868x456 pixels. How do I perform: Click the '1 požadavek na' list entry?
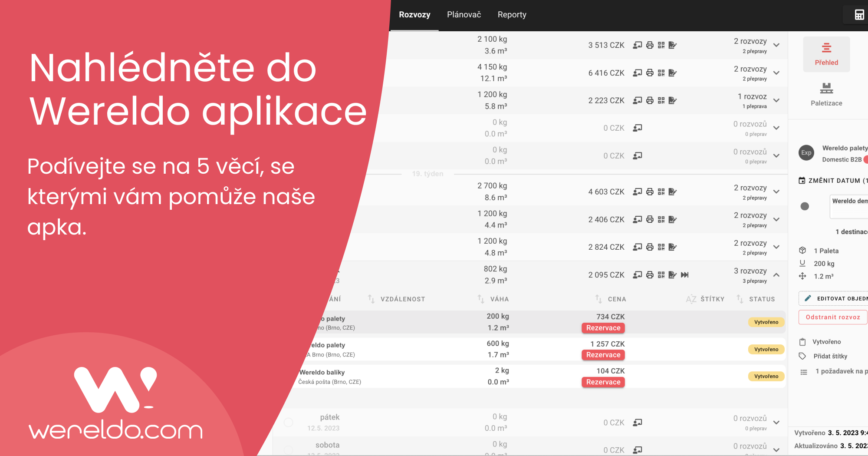click(x=841, y=371)
